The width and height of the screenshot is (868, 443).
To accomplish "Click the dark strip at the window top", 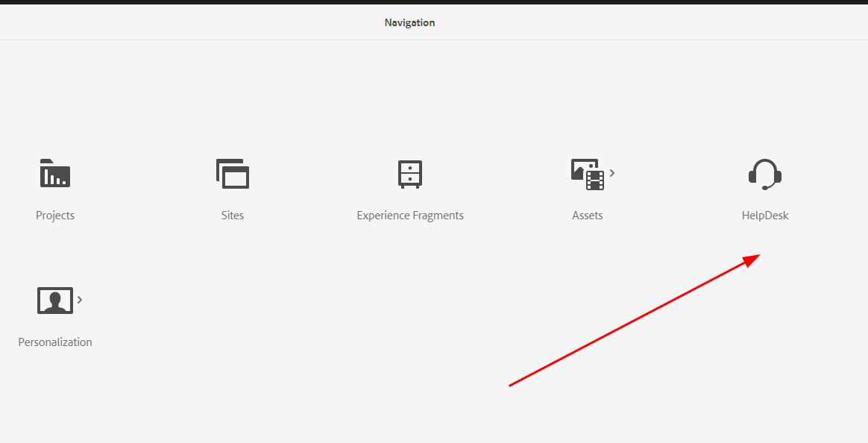I will tap(434, 2).
